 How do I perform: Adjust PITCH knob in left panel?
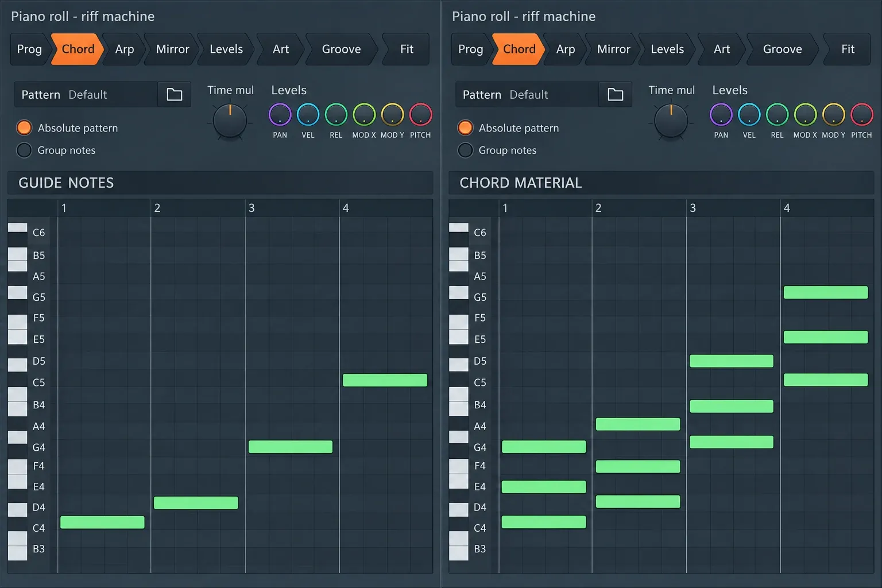pos(420,115)
